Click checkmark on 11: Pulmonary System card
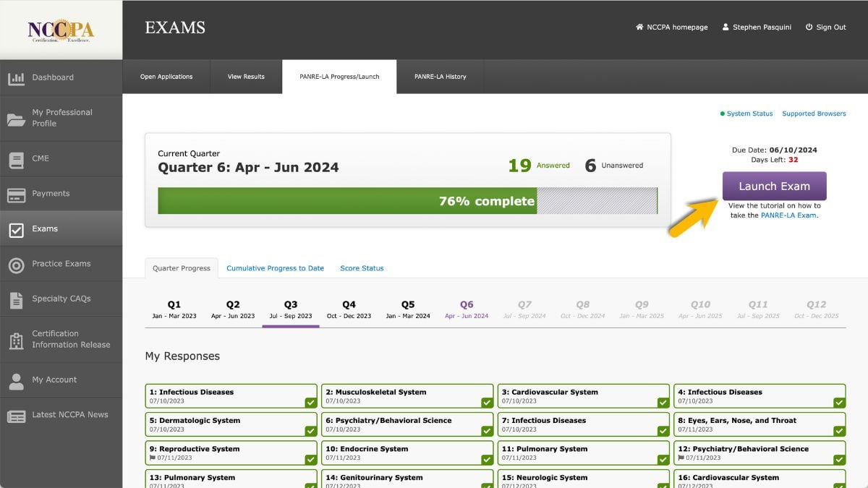 663,460
